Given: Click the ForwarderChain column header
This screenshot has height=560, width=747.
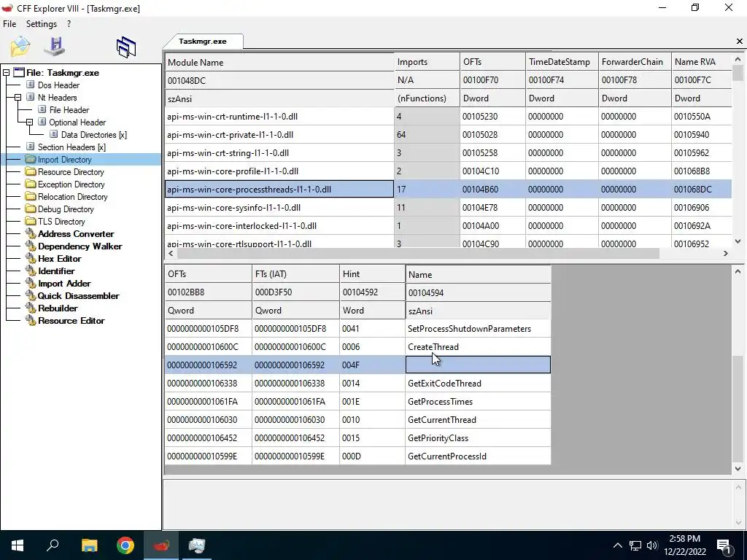Looking at the screenshot, I should pyautogui.click(x=635, y=62).
